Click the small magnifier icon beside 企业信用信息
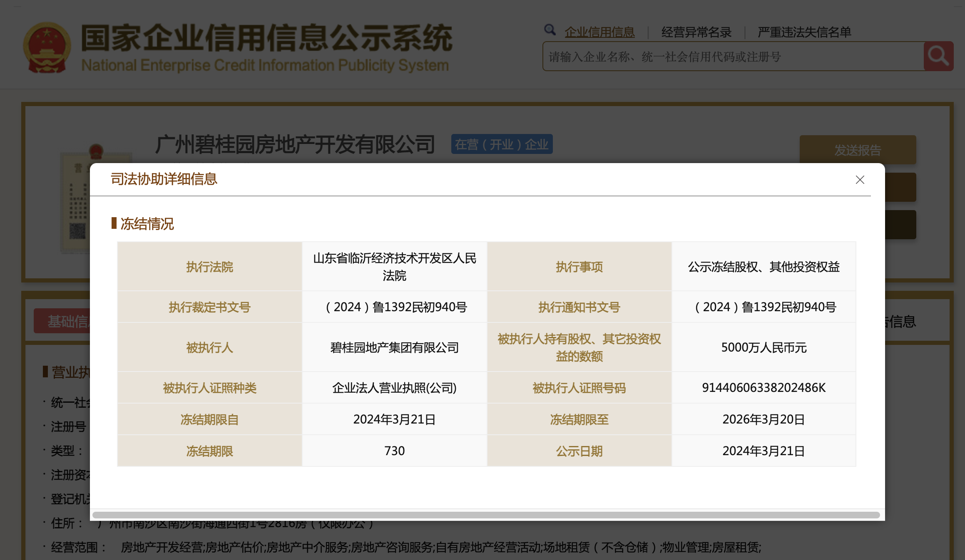The width and height of the screenshot is (965, 560). (x=550, y=30)
